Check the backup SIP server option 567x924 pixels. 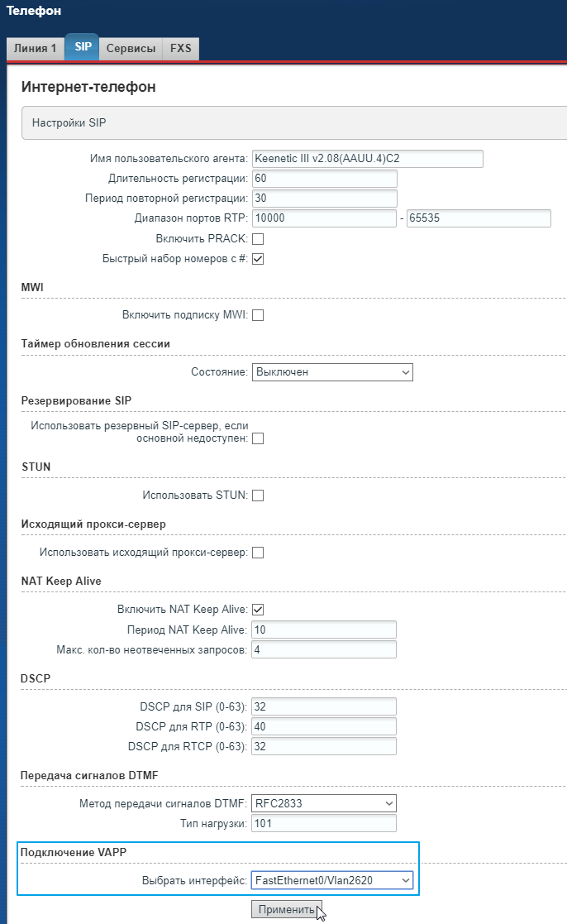point(258,438)
